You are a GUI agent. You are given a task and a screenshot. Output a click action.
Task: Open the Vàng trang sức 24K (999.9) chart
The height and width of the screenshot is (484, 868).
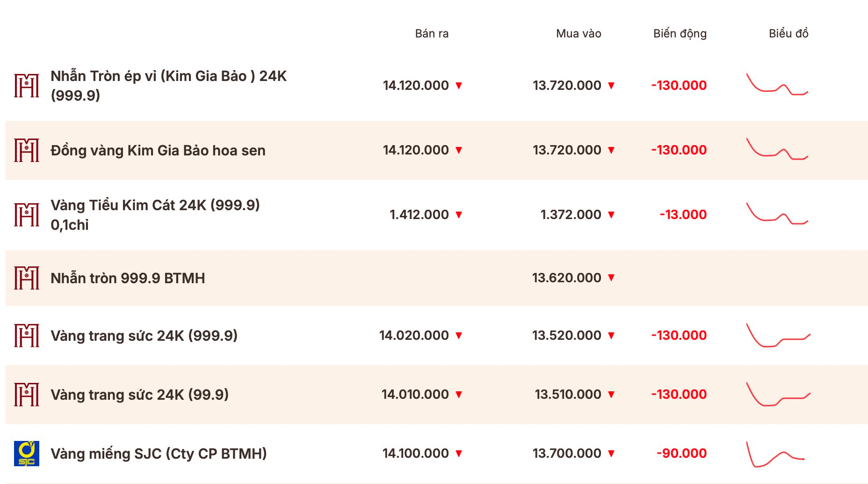tap(778, 335)
